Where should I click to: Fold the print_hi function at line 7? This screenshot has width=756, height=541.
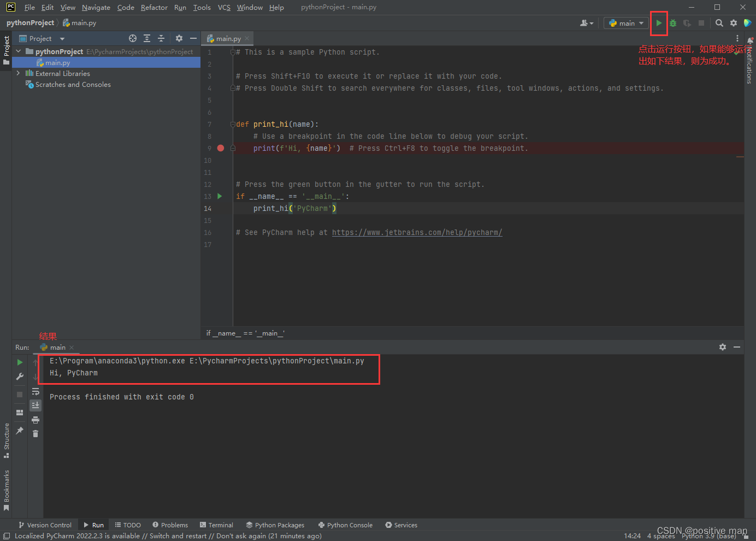233,125
